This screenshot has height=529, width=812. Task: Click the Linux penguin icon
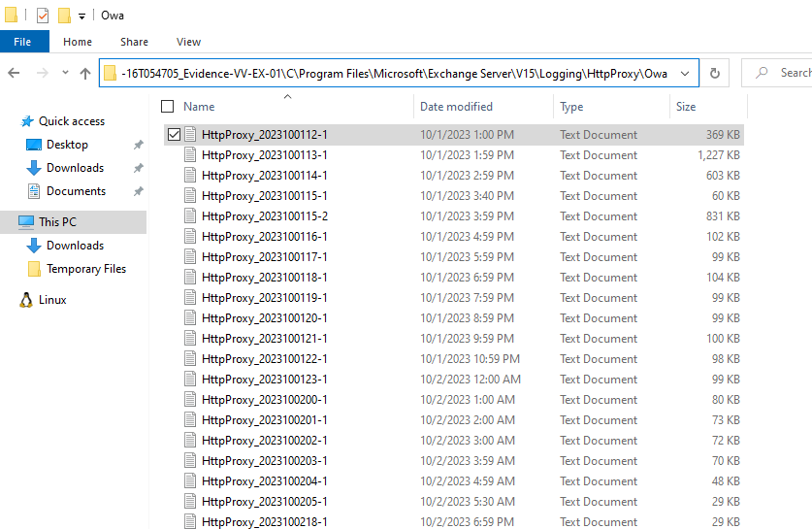pyautogui.click(x=26, y=300)
